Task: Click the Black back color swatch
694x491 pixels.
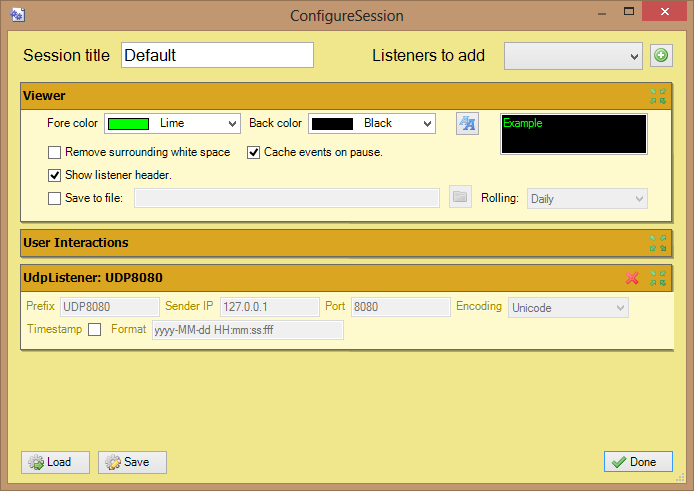Action: pos(332,124)
